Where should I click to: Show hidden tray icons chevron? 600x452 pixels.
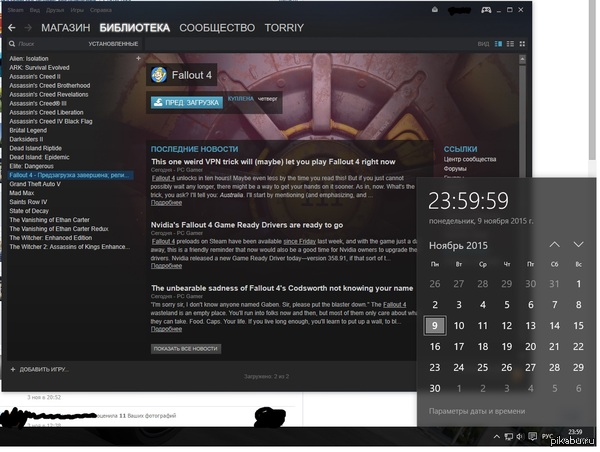click(x=496, y=437)
